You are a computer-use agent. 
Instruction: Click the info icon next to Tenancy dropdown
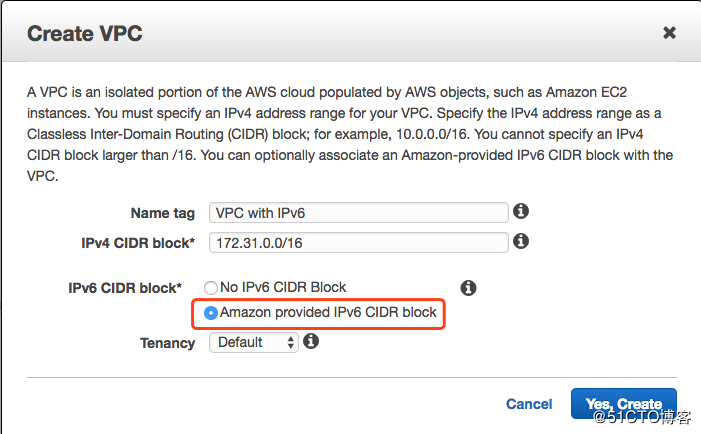tap(311, 342)
